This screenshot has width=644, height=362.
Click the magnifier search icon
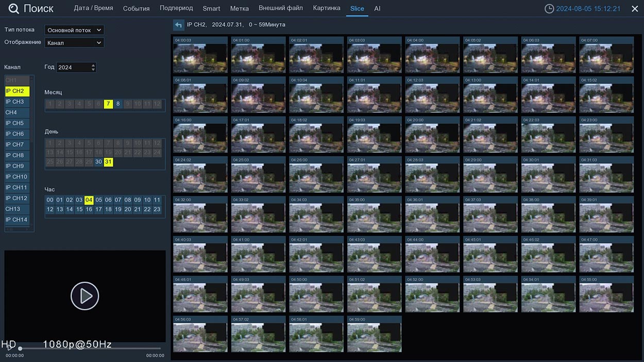14,9
